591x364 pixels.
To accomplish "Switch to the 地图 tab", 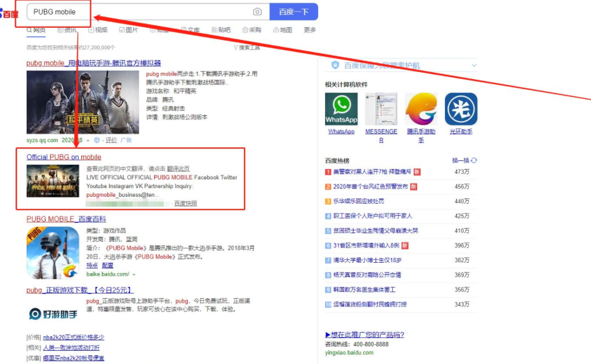I will 283,30.
